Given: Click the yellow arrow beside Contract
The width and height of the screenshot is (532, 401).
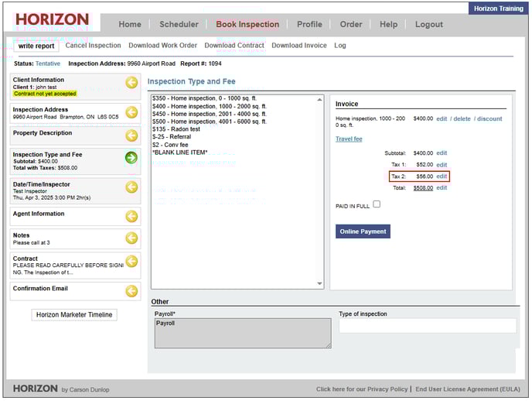Looking at the screenshot, I should coord(131,262).
